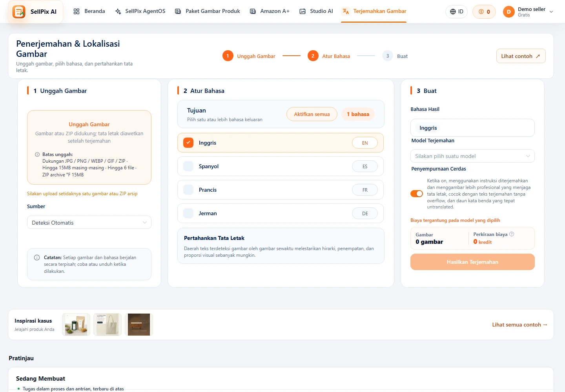Image resolution: width=565 pixels, height=392 pixels.
Task: Click the info icon beside Batas unggah
Action: (37, 154)
